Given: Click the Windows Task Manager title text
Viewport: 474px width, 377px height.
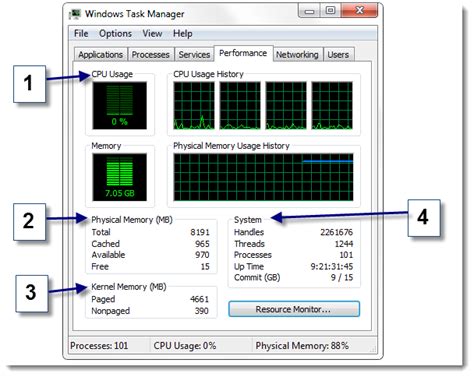Looking at the screenshot, I should point(134,14).
